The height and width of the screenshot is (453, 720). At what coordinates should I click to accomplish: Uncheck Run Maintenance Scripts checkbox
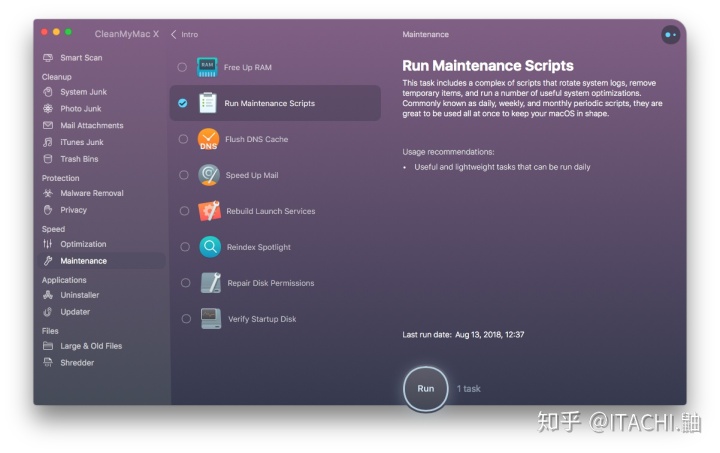pos(183,103)
